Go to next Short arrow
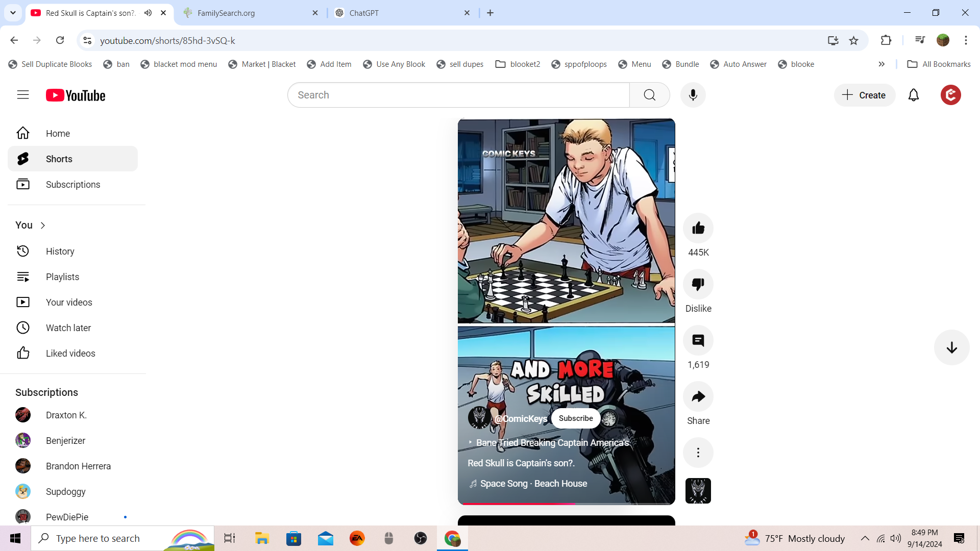The image size is (980, 551). click(x=951, y=347)
